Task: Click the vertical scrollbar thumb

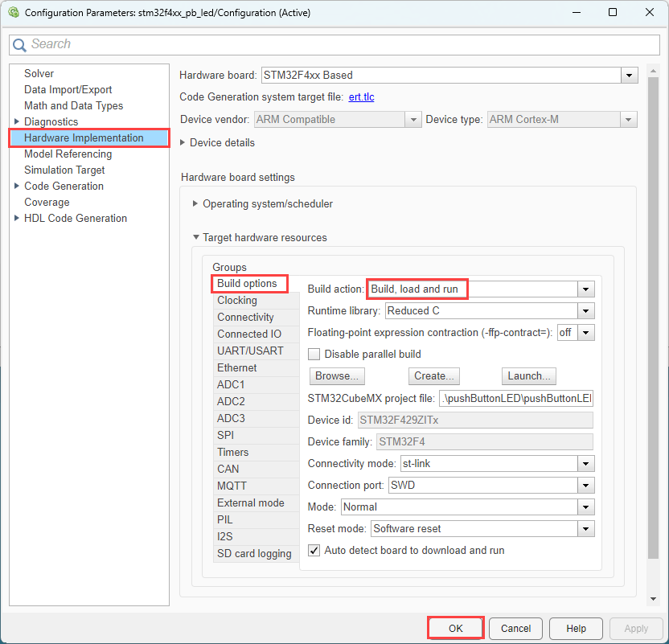Action: tap(653, 318)
